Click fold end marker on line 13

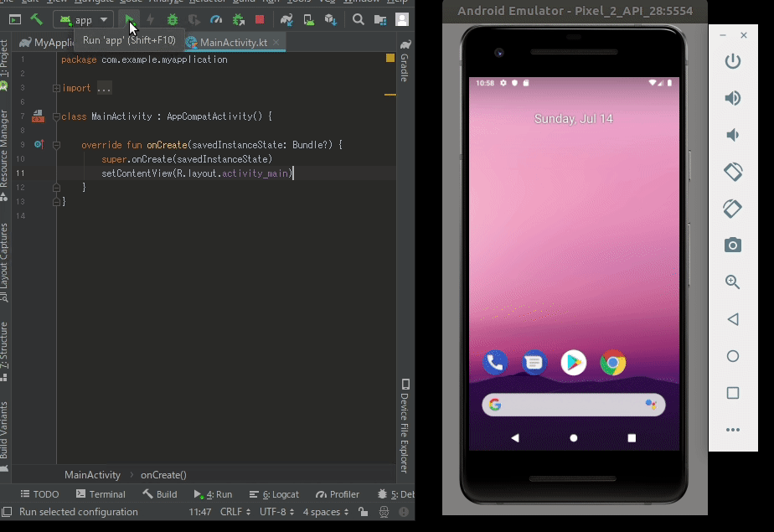[56, 202]
